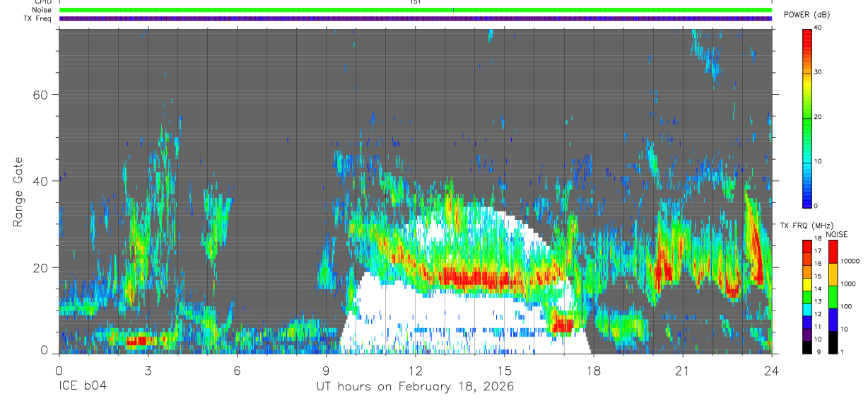Viewport: 868px width, 401px height.
Task: Click the red 17-18 MHz swatch in TX FRQ legend
Action: coord(807,247)
